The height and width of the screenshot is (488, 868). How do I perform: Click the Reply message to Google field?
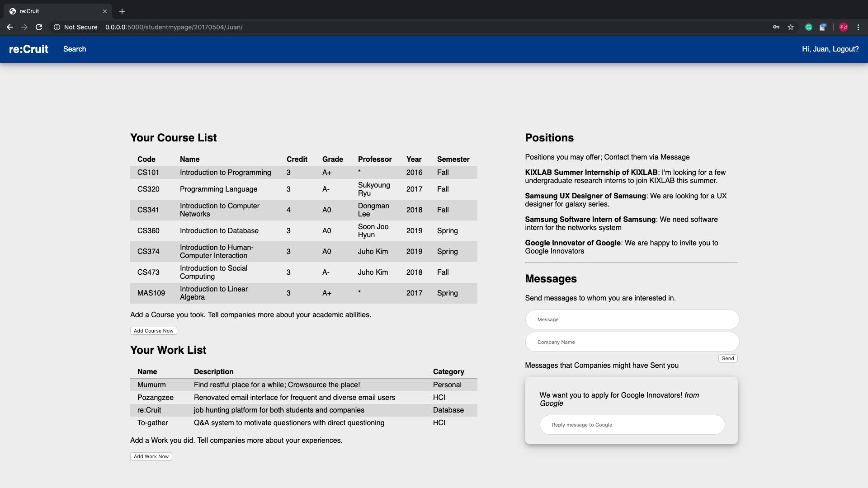(632, 425)
